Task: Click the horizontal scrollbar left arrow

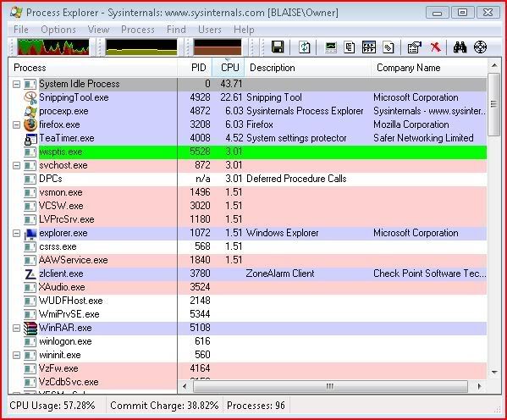Action: tap(185, 386)
